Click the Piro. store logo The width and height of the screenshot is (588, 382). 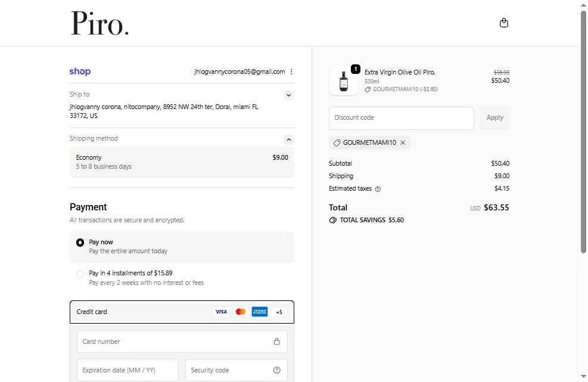[x=99, y=23]
